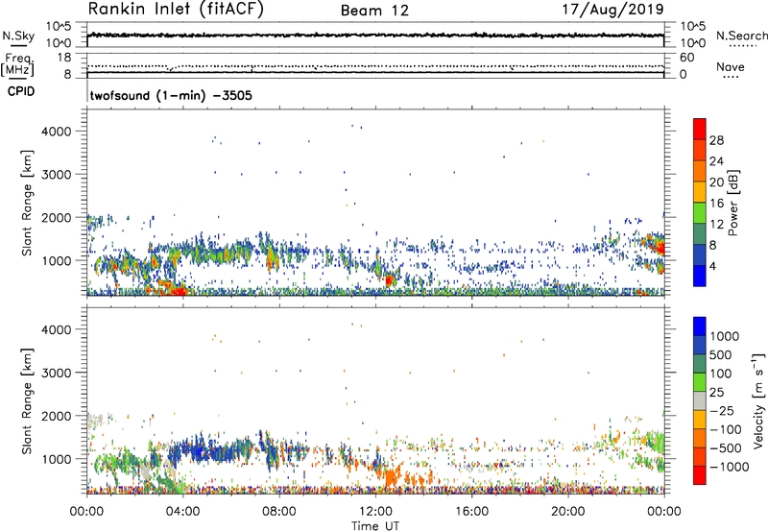Click the "Rankin Inlet (fitACF)" plot title
The width and height of the screenshot is (768, 532).
(176, 10)
